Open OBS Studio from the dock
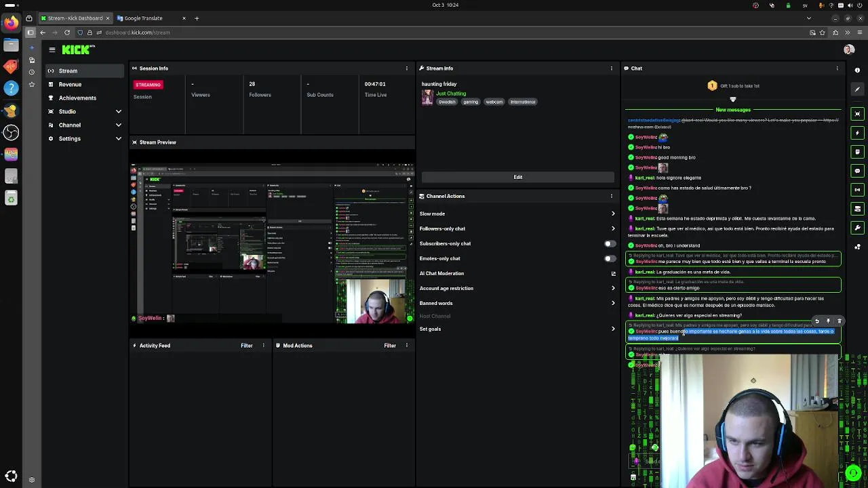Viewport: 868px width, 488px height. click(x=11, y=132)
